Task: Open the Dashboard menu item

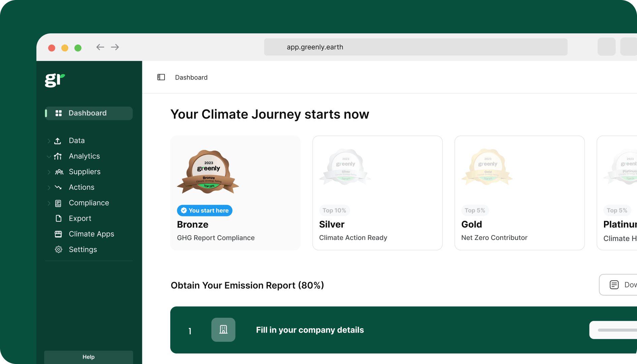Action: click(x=89, y=113)
